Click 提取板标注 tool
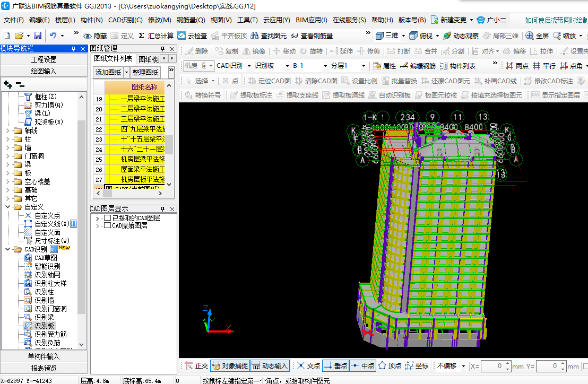This screenshot has height=384, width=588. (251, 95)
